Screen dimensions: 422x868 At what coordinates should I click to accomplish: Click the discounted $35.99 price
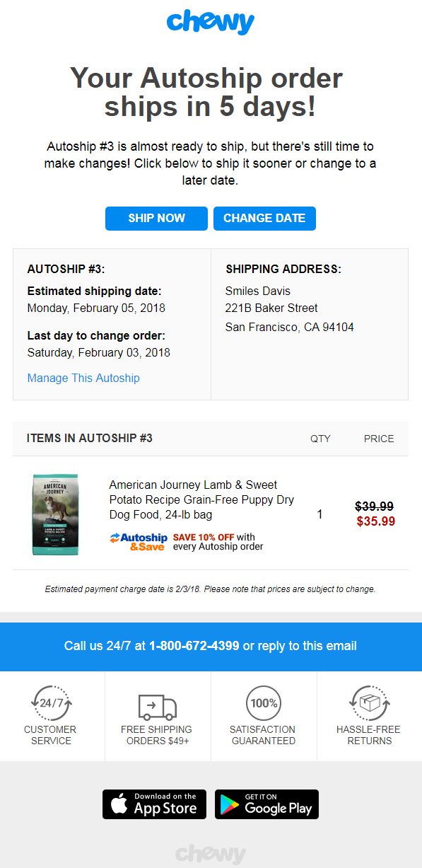click(x=375, y=521)
